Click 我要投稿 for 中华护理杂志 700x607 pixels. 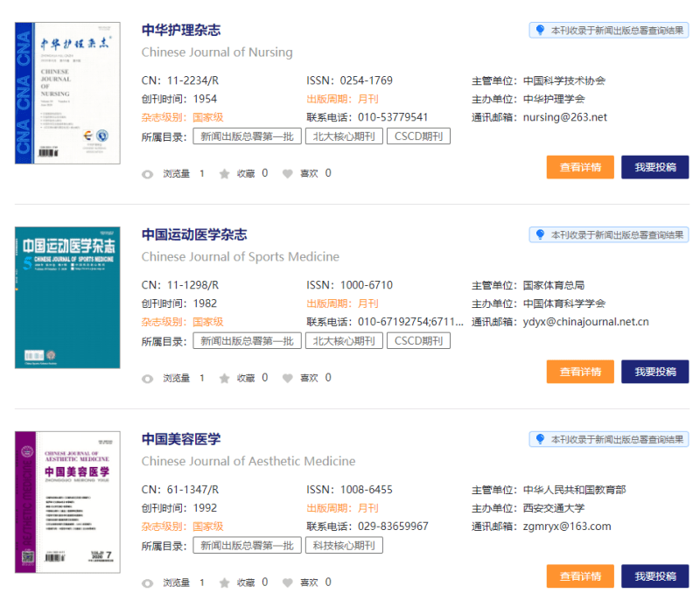coord(654,167)
